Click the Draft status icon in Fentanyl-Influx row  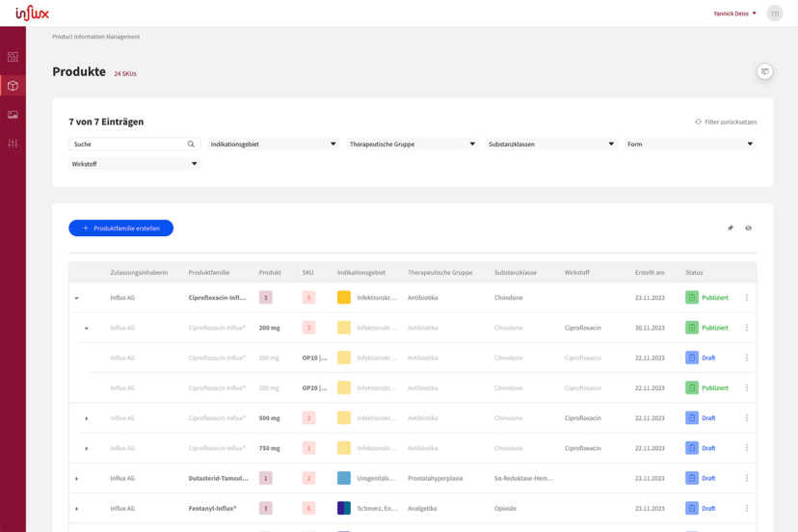[692, 508]
